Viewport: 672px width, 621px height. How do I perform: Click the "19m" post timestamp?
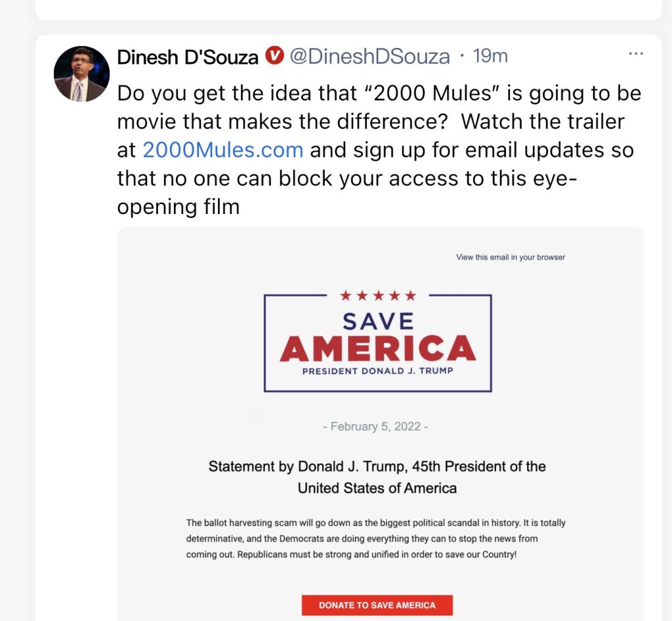click(490, 56)
